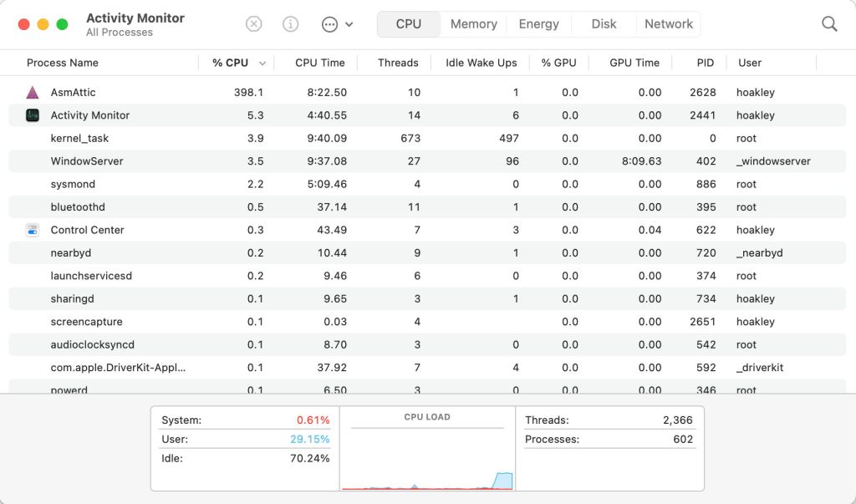
Task: Switch to the Disk tab
Action: click(604, 24)
